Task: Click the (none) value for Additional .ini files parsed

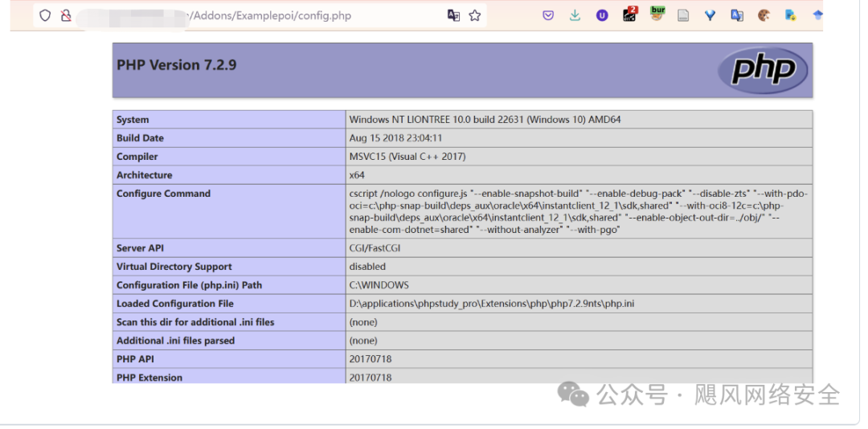Action: coord(363,341)
